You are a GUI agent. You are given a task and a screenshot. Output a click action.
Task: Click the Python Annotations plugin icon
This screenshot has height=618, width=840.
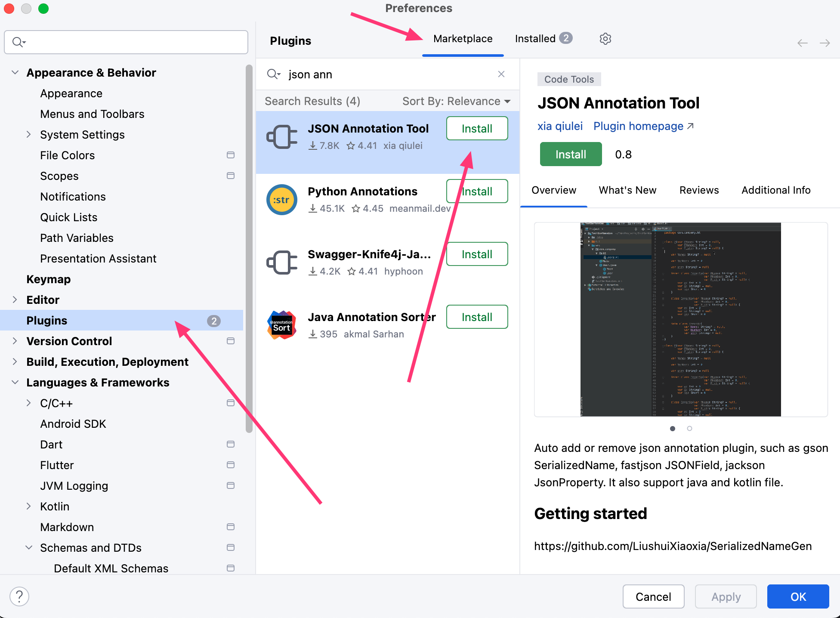[282, 200]
